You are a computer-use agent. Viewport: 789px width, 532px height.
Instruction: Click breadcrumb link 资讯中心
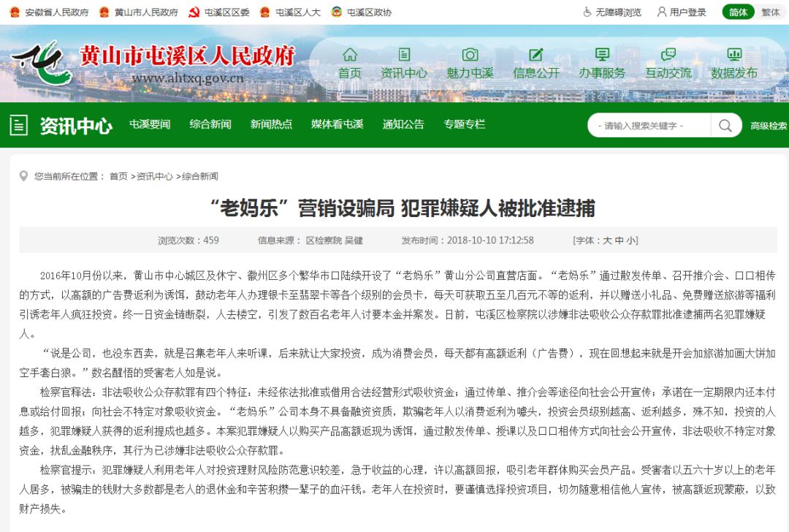coord(155,176)
